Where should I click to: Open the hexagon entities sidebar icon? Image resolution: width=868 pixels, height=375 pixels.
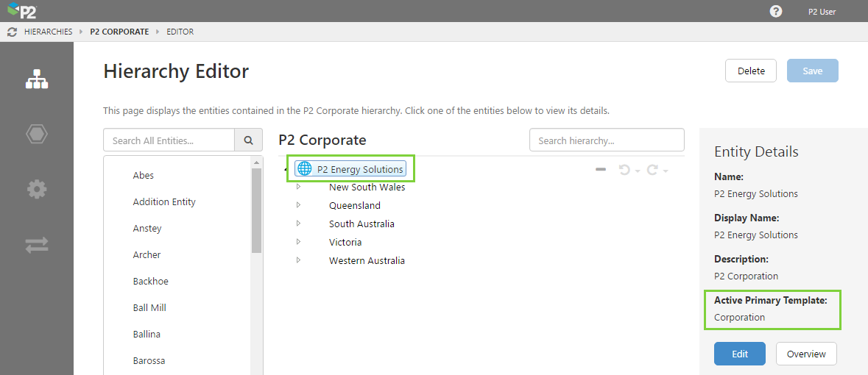click(37, 135)
